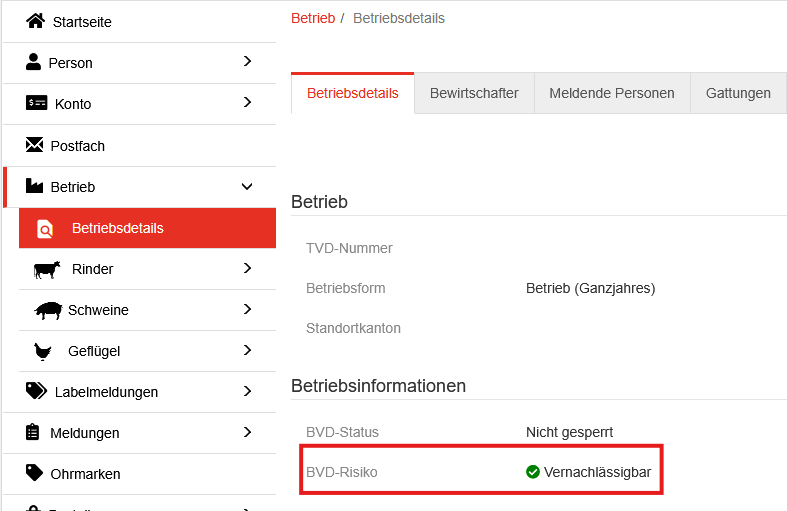Switch to the Bewirtschafter tab
The image size is (787, 511).
pos(474,93)
